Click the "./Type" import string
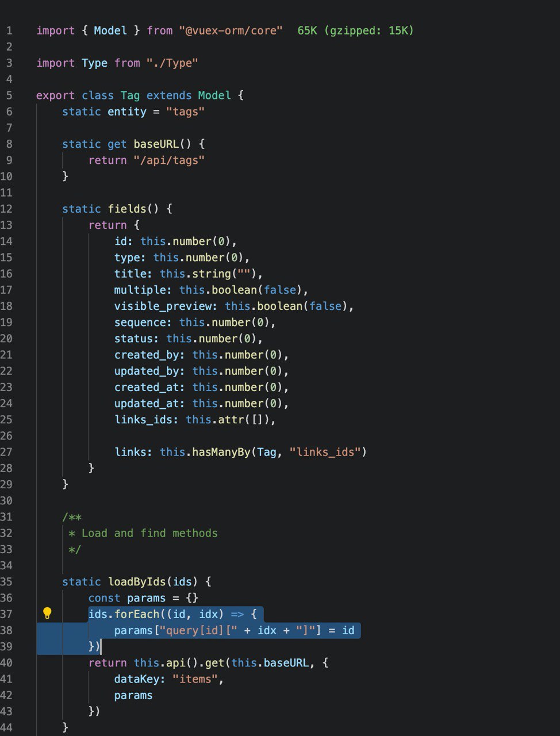Viewport: 560px width, 736px height. pyautogui.click(x=172, y=63)
